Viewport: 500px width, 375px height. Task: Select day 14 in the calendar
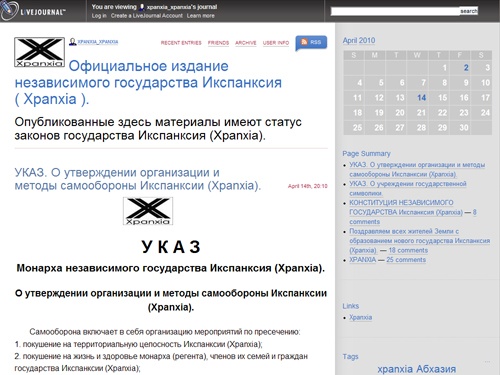tap(421, 98)
